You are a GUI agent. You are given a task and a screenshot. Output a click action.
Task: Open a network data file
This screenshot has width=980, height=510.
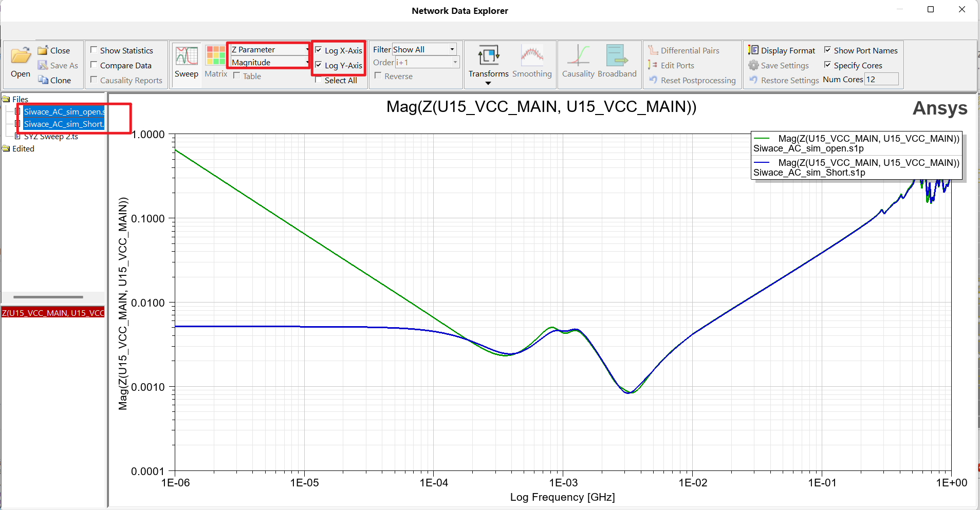pyautogui.click(x=21, y=63)
